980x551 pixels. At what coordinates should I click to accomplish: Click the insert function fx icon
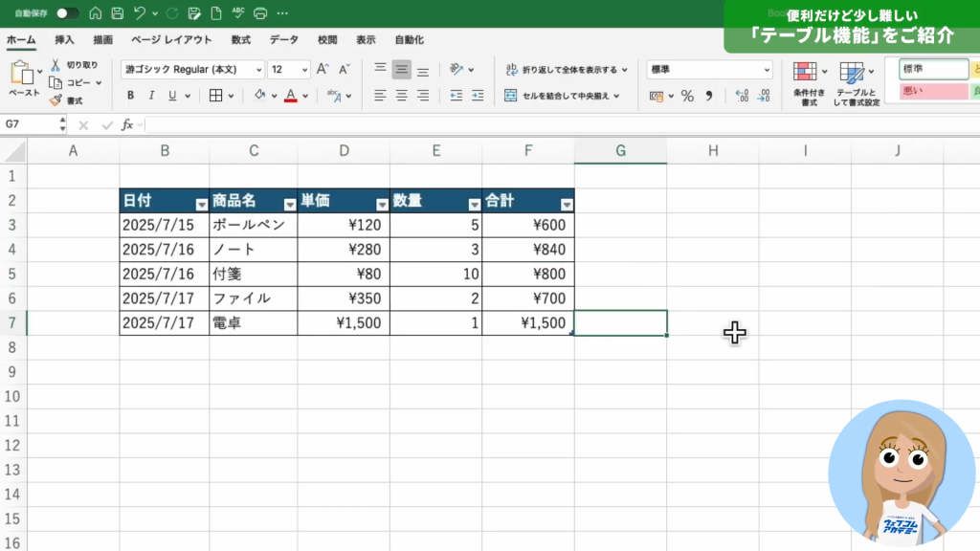tap(126, 125)
